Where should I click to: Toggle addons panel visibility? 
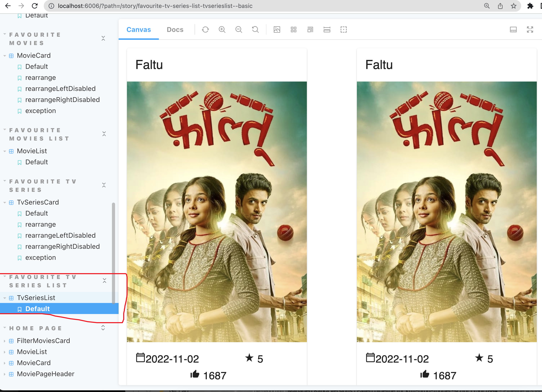tap(513, 30)
